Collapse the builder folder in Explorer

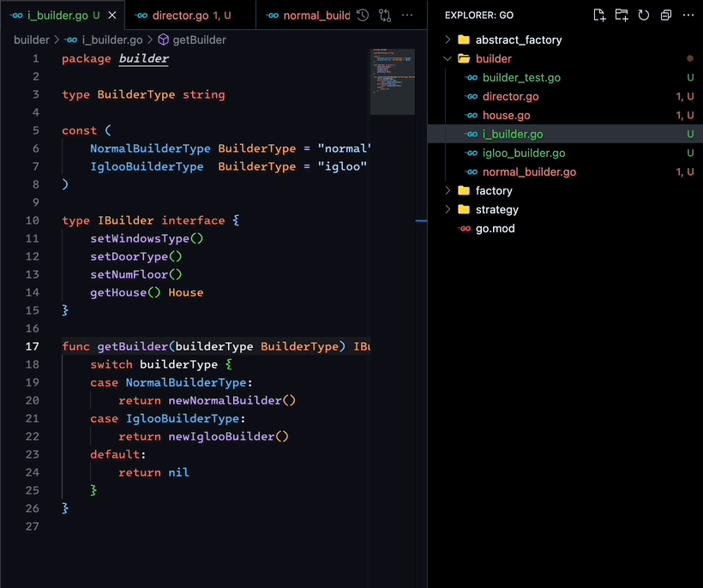[448, 58]
